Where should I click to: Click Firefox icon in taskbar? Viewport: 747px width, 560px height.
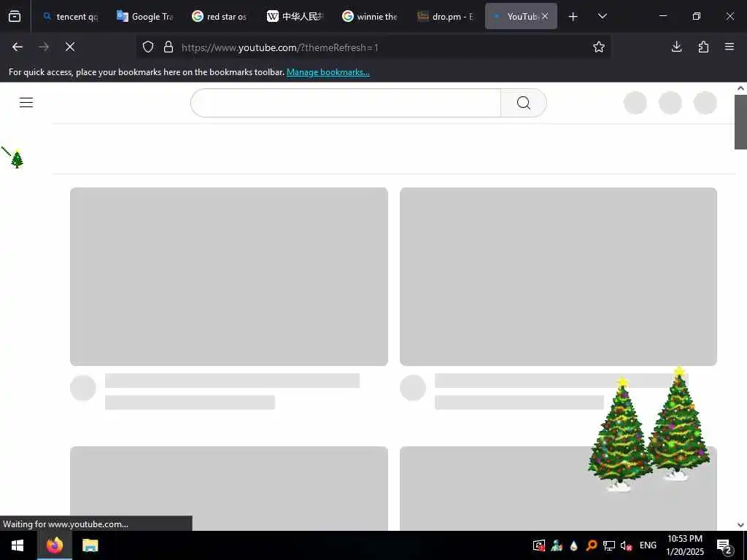[54, 545]
